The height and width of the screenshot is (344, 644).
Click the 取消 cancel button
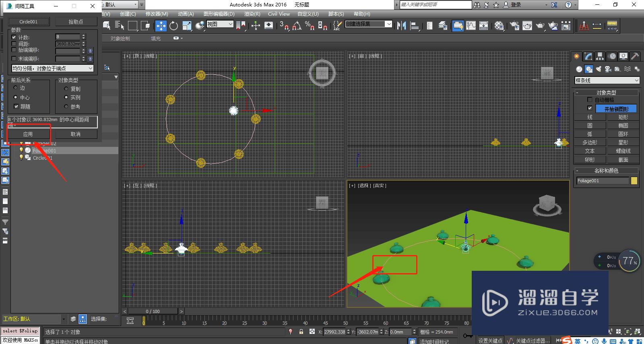pyautogui.click(x=76, y=134)
